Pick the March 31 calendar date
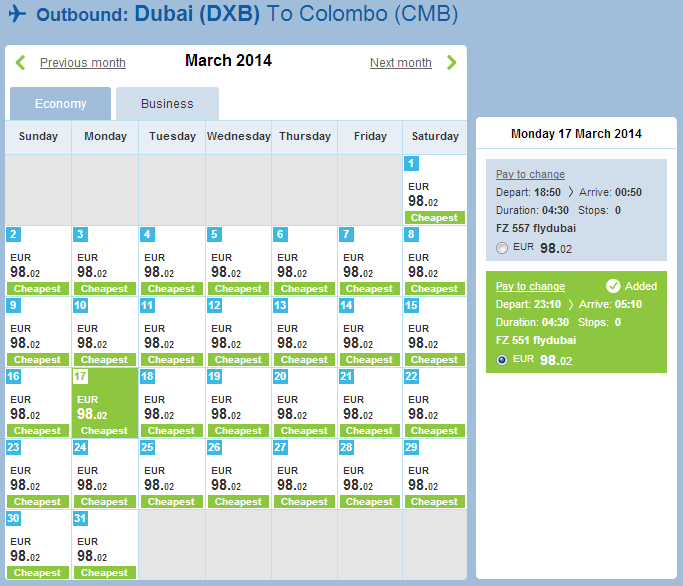Viewport: 683px width, 586px height. click(x=105, y=545)
